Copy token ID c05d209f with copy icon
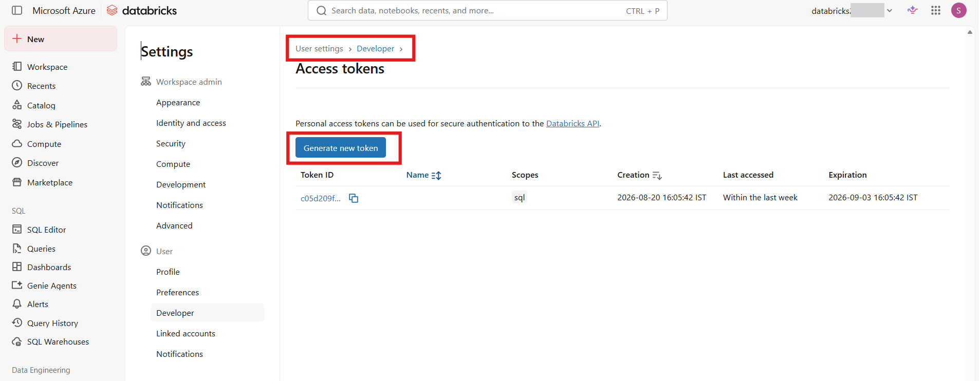Image resolution: width=980 pixels, height=381 pixels. tap(354, 198)
